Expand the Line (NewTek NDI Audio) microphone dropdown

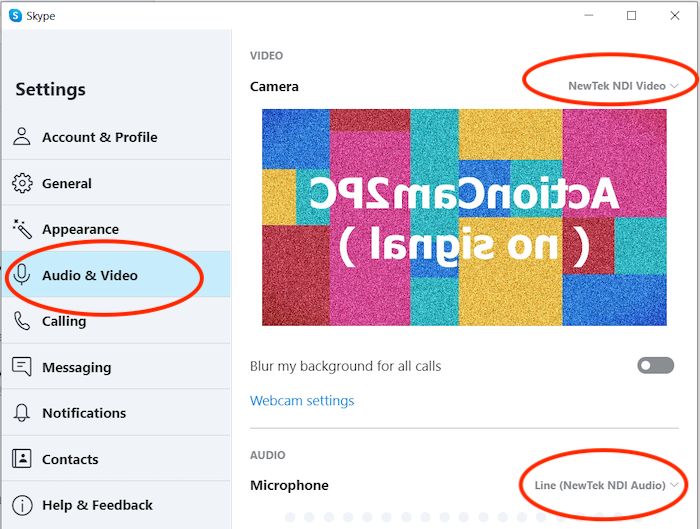pos(606,485)
